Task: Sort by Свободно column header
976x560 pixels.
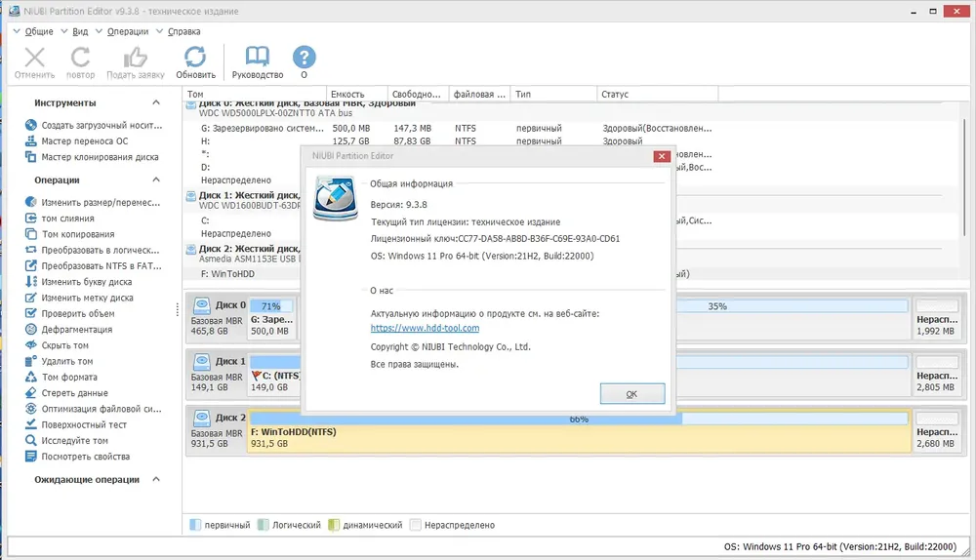Action: (x=418, y=94)
